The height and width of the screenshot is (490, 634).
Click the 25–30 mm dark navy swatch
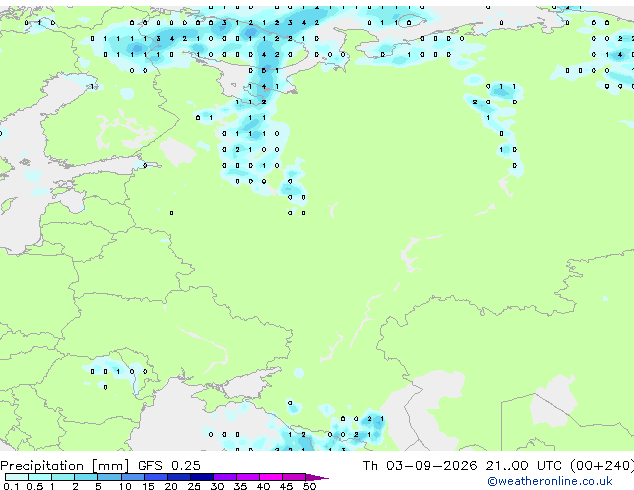click(x=202, y=477)
